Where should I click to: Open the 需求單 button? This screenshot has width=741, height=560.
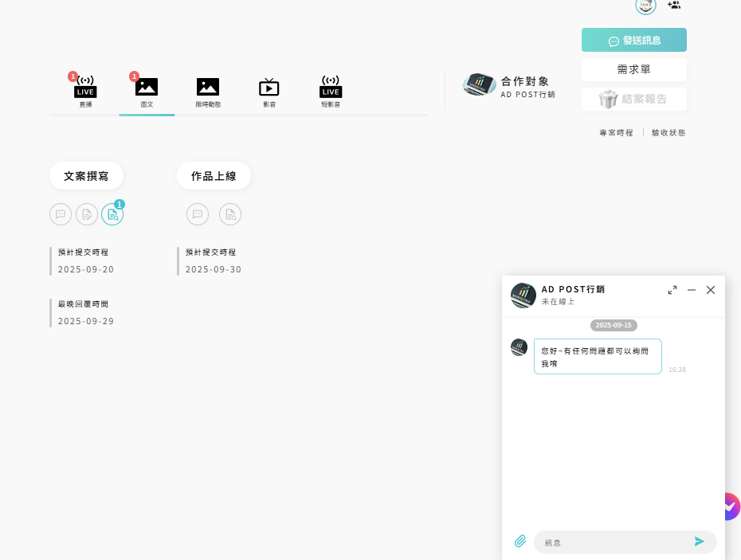click(633, 69)
